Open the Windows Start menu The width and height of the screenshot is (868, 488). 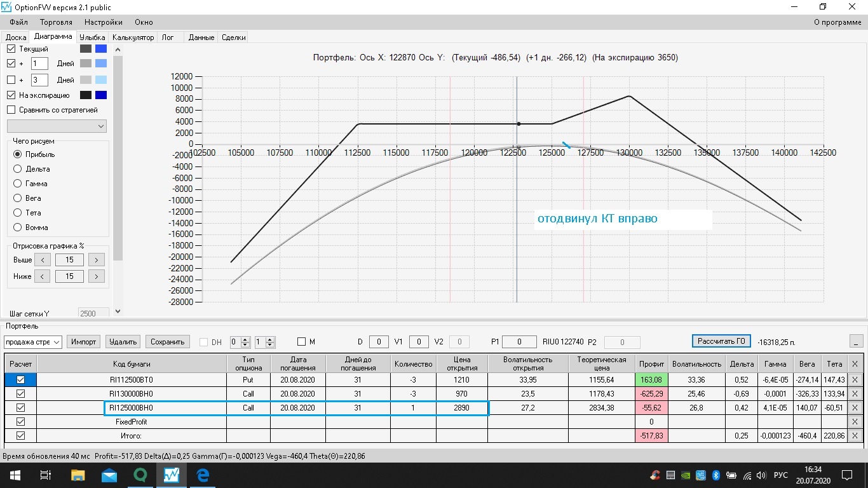click(15, 475)
